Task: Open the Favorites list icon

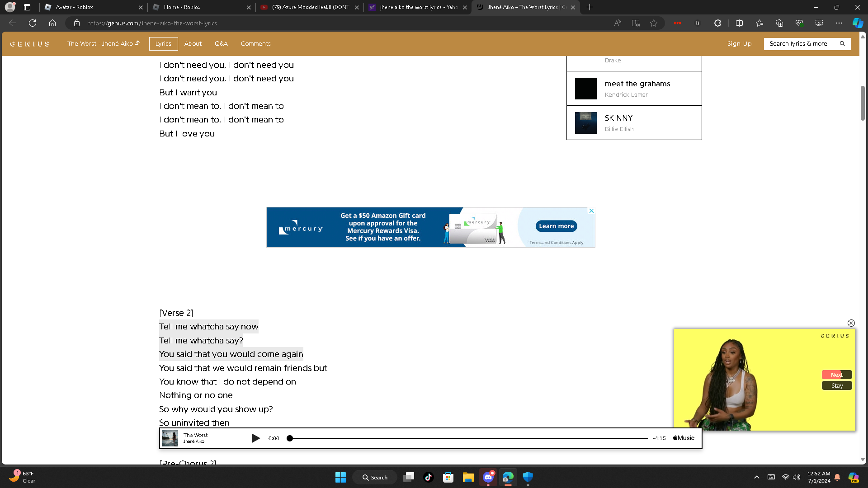Action: [759, 23]
